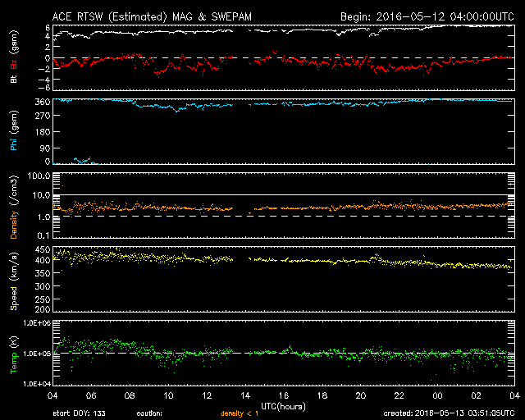
Task: Click the low cyan Phi points near hour 05
Action: [82, 159]
